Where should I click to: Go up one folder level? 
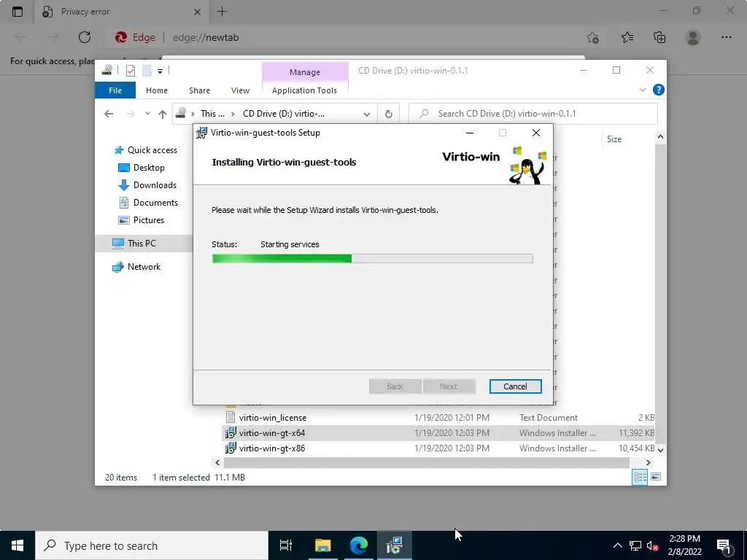pos(163,114)
